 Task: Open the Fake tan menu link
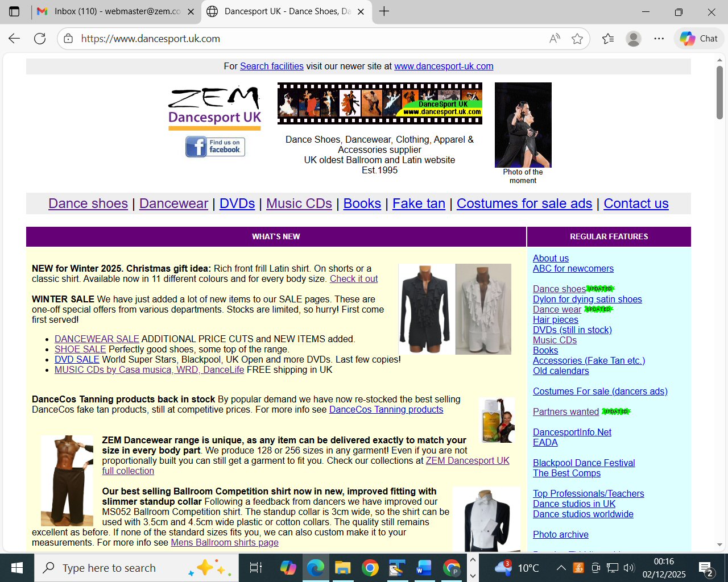[419, 203]
